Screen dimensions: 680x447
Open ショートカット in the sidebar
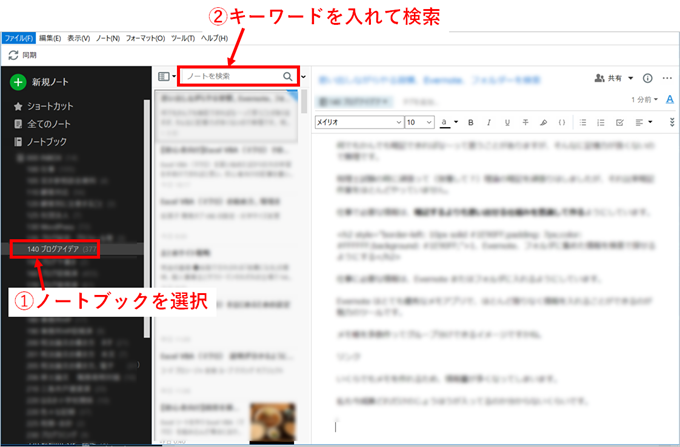(50, 106)
